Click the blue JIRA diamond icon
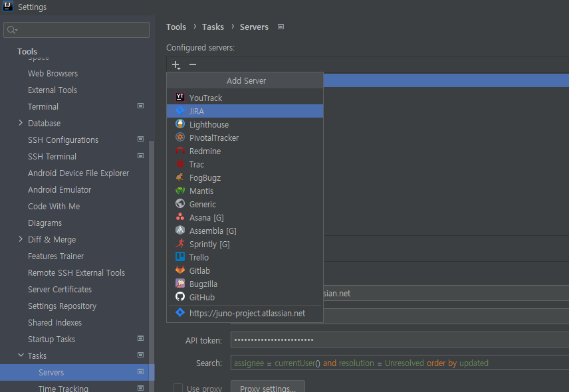569x392 pixels. [180, 110]
